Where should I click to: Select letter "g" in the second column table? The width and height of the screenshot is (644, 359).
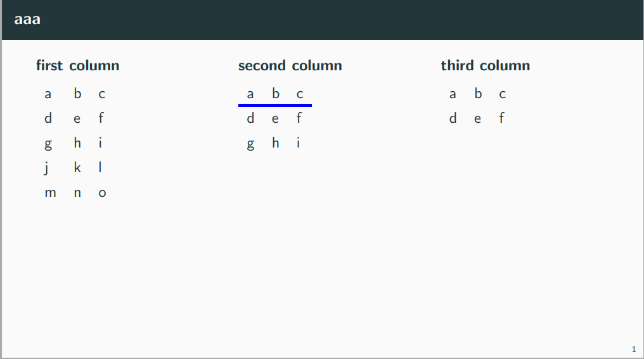click(x=250, y=144)
